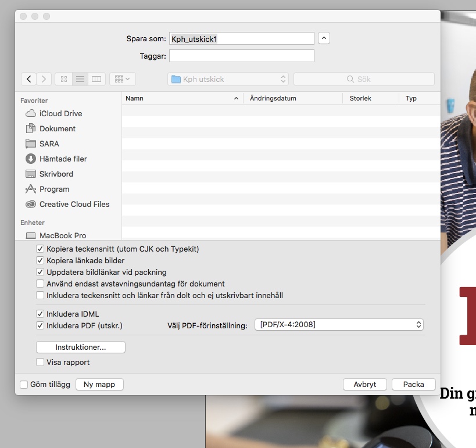Click the Taggar input field
This screenshot has height=448, width=476.
pos(242,56)
